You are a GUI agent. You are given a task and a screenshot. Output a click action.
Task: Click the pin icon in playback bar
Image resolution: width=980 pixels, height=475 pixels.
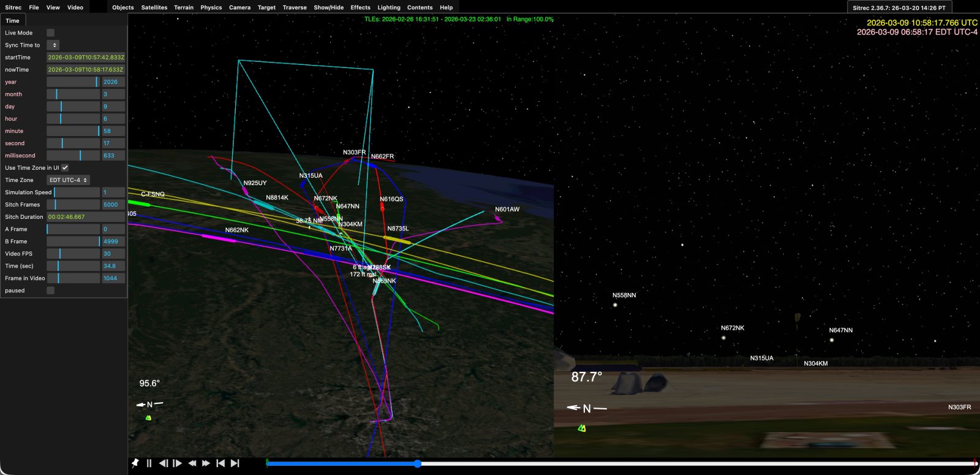tap(135, 463)
